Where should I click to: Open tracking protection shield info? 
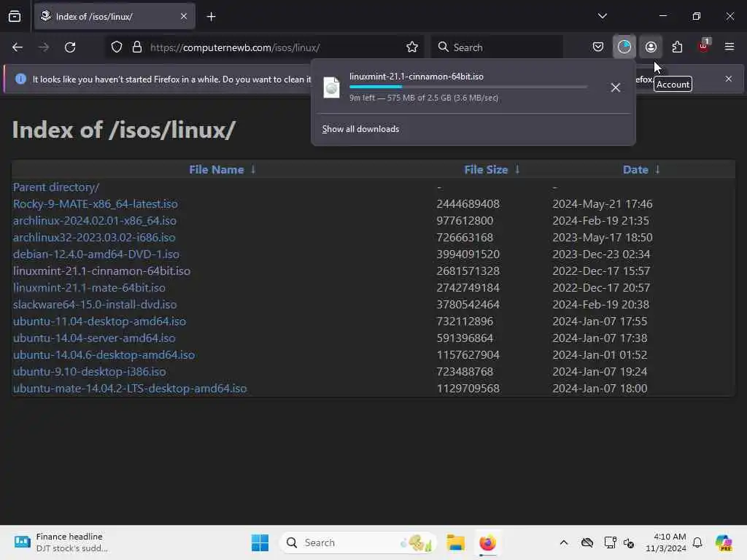[117, 47]
